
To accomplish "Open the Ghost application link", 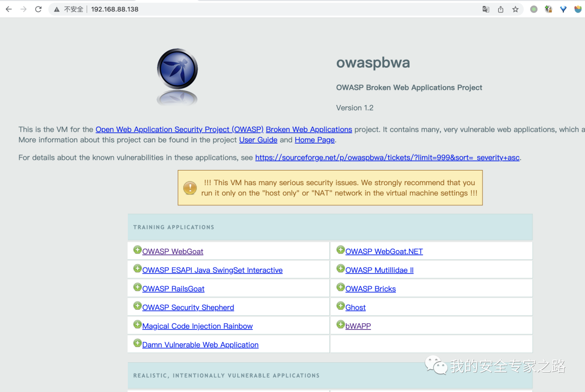I will tap(355, 308).
